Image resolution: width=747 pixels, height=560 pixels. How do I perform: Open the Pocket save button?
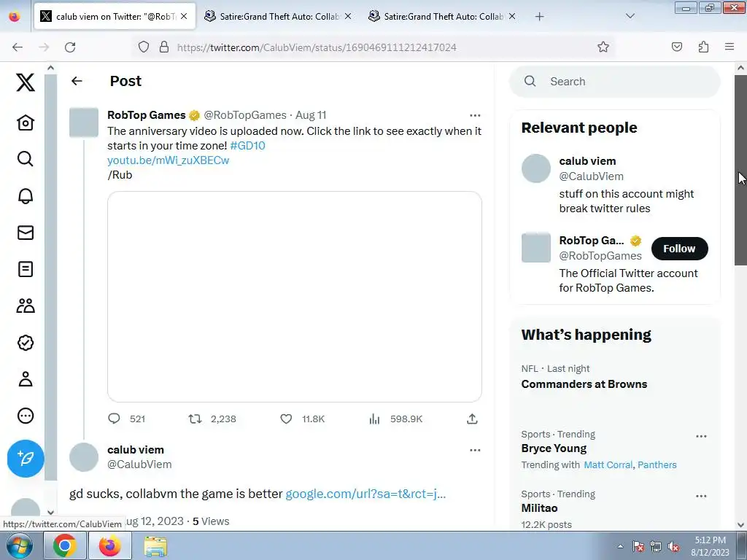point(676,47)
